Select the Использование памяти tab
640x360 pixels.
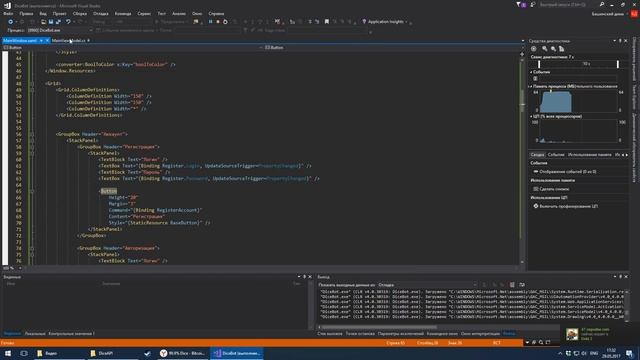(590, 155)
